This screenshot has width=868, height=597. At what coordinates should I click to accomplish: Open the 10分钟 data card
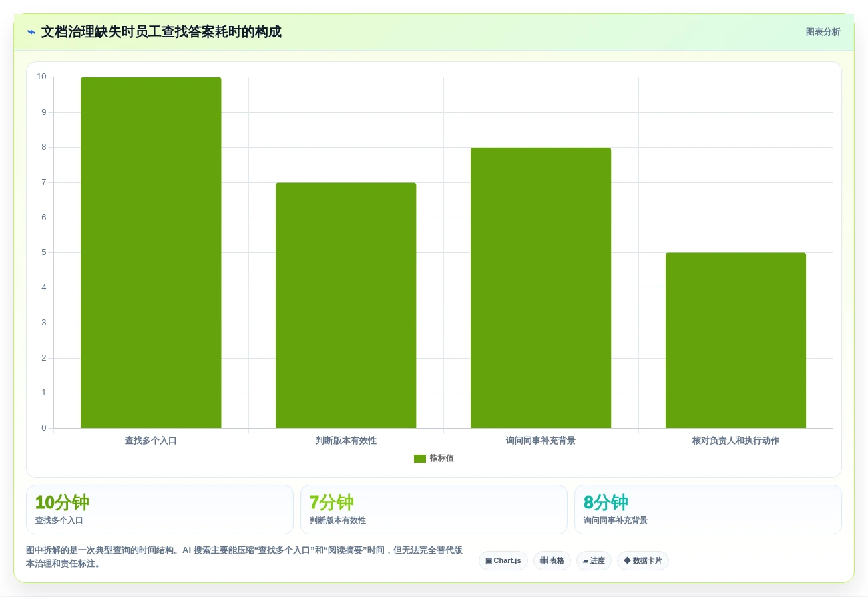[x=160, y=510]
